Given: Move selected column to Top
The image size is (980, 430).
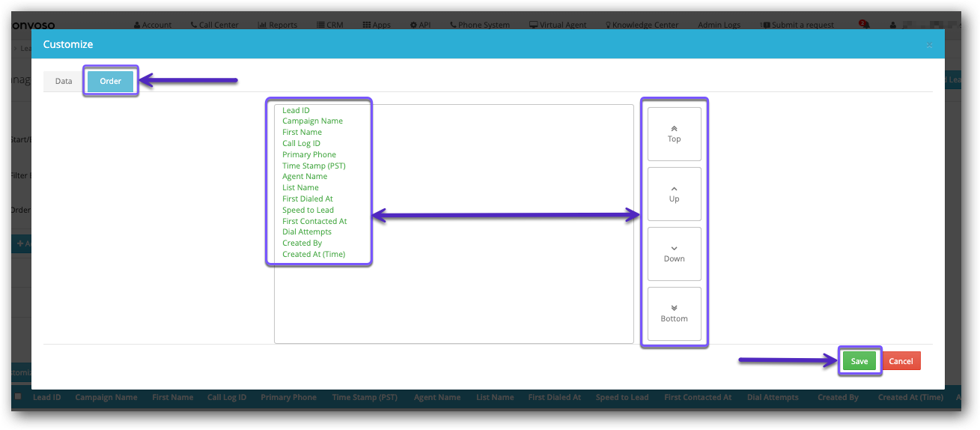Looking at the screenshot, I should (x=674, y=133).
